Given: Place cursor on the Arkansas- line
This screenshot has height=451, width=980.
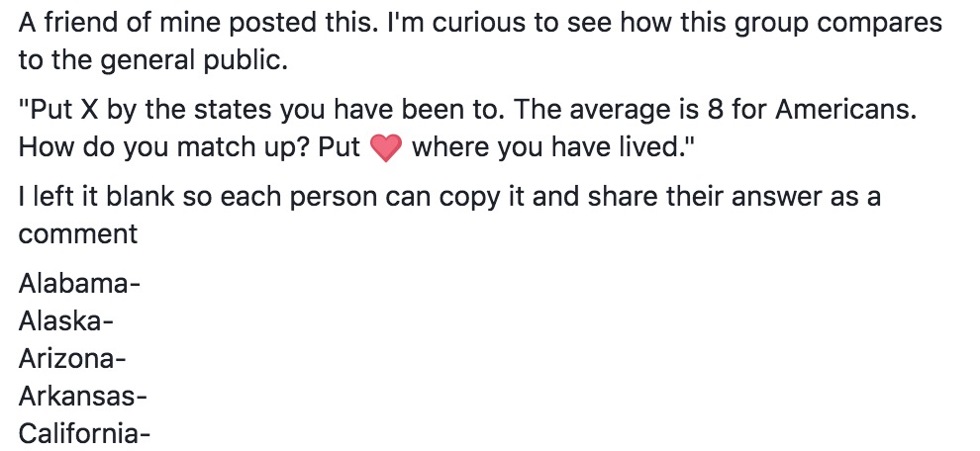Looking at the screenshot, I should click(x=82, y=397).
